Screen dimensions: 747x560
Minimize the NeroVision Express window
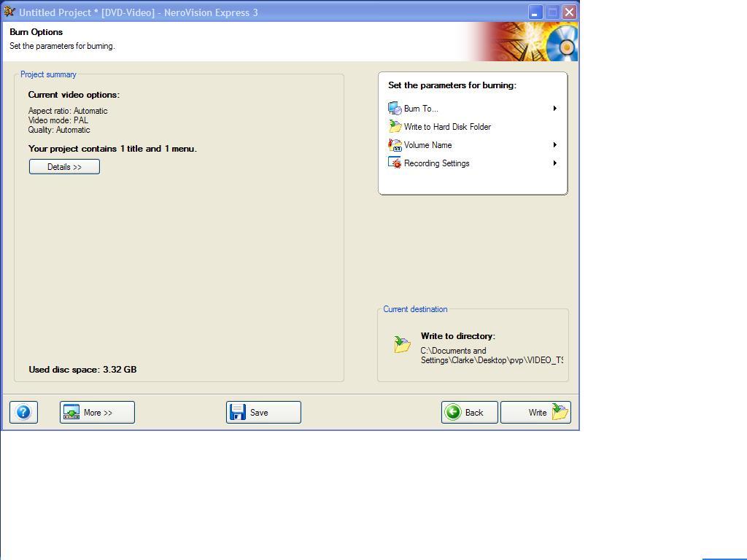[535, 12]
